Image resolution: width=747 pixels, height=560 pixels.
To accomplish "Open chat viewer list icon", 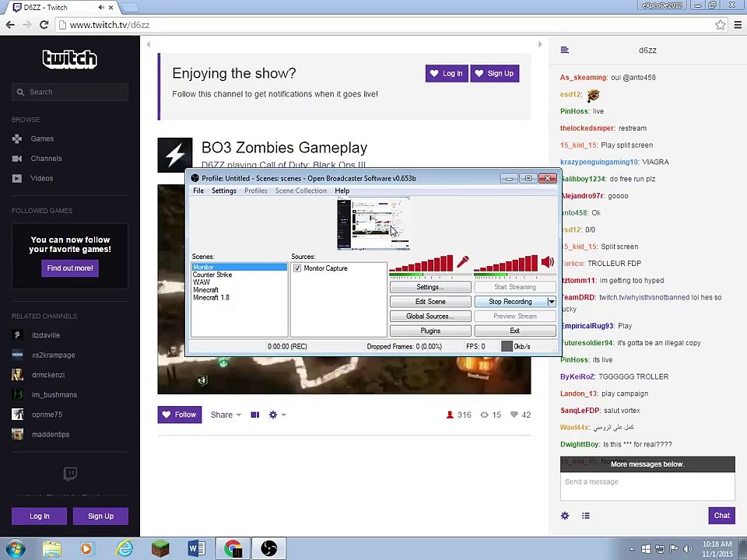I will [586, 516].
